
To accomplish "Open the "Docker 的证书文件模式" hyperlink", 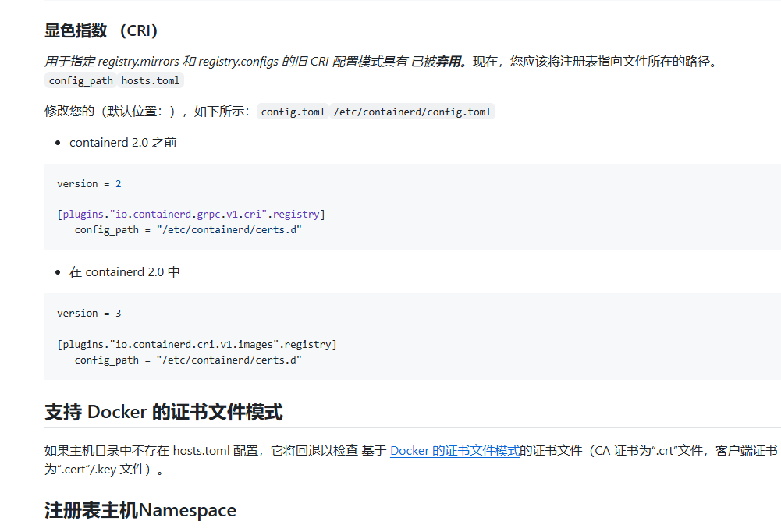I will tap(454, 450).
